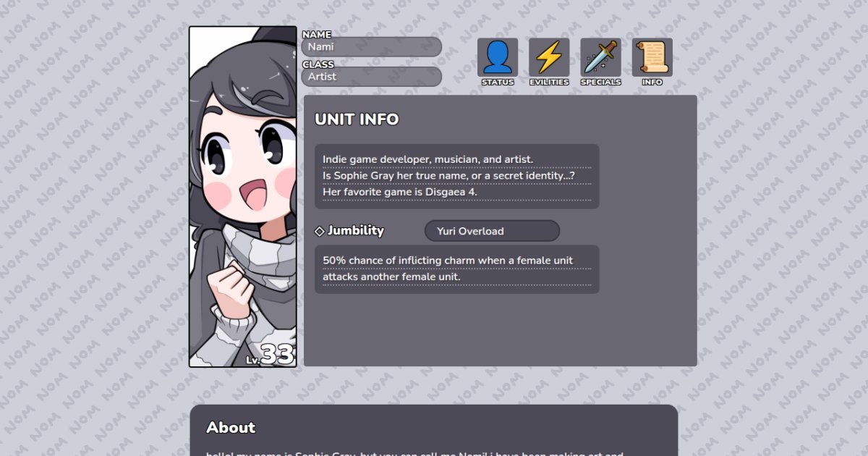This screenshot has width=868, height=456.
Task: Click the Disgaea 4 favorite game line
Action: click(x=400, y=193)
